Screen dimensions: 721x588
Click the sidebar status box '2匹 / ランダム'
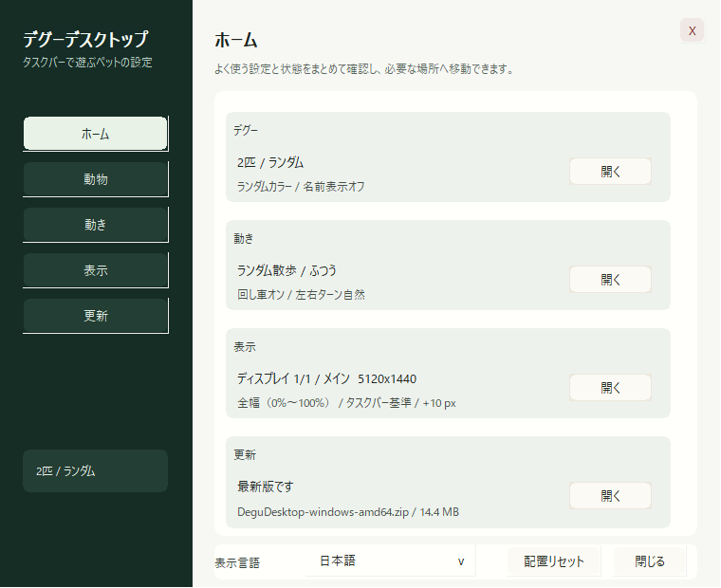tap(95, 470)
